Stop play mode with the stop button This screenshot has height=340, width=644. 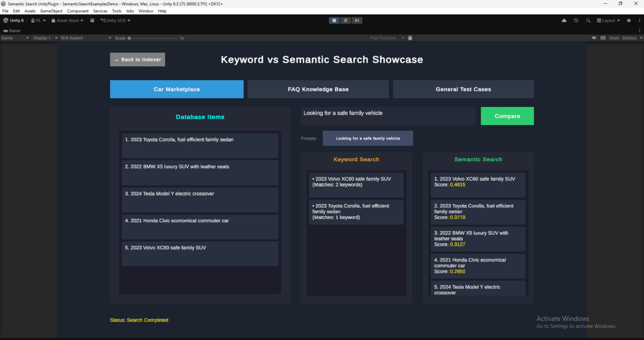point(334,20)
